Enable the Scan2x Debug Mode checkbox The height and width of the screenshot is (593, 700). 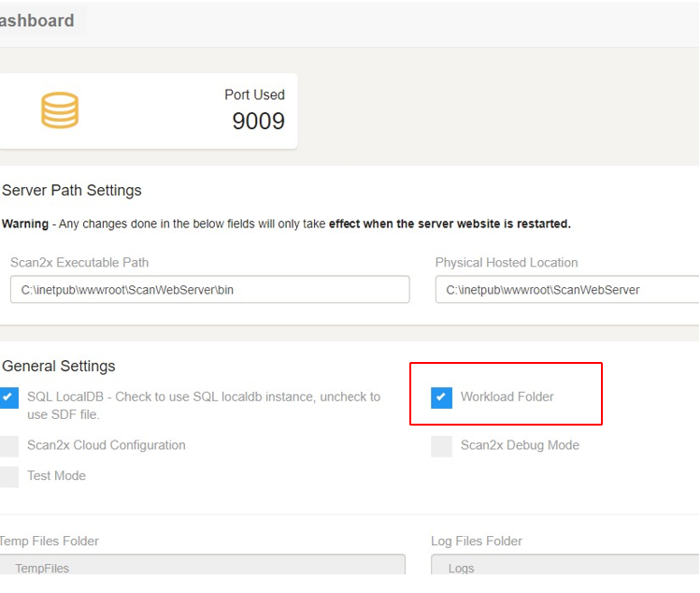tap(441, 446)
